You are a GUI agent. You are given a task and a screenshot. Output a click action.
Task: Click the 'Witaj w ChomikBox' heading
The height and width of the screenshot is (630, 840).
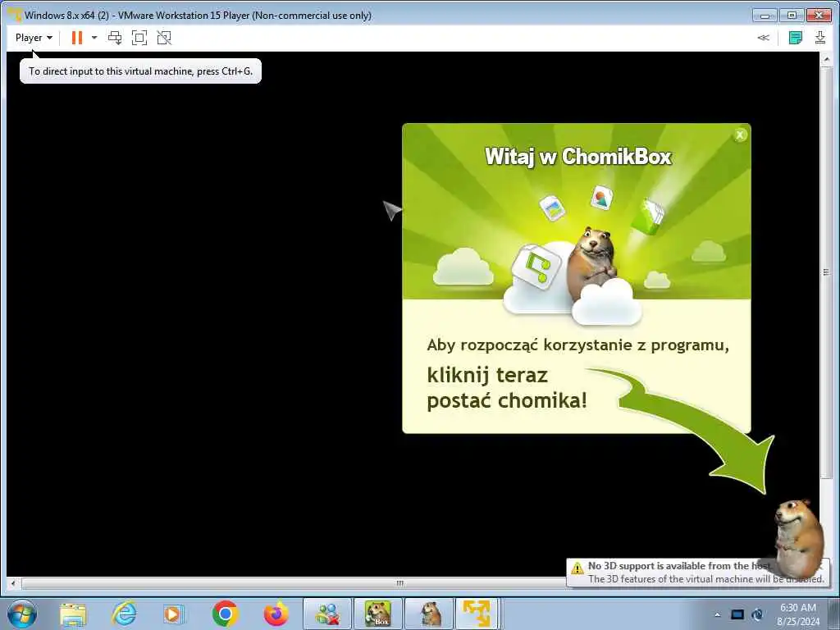pos(578,157)
